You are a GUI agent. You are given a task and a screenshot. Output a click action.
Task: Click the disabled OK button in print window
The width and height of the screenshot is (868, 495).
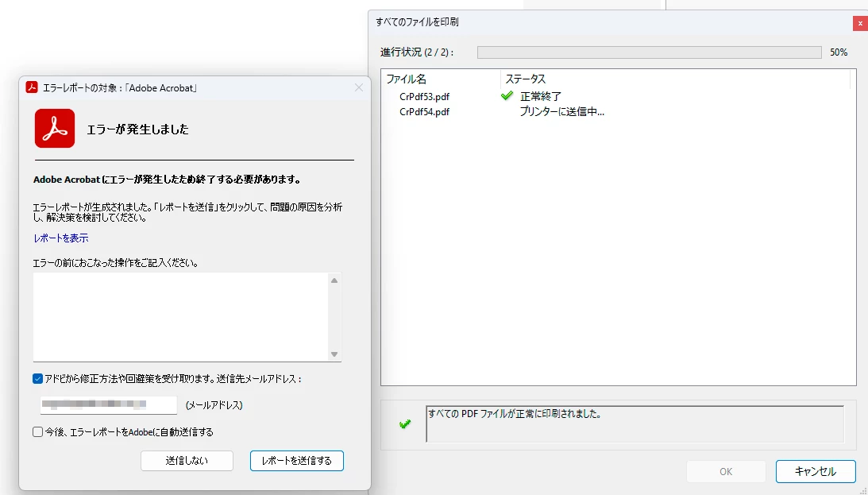point(726,471)
